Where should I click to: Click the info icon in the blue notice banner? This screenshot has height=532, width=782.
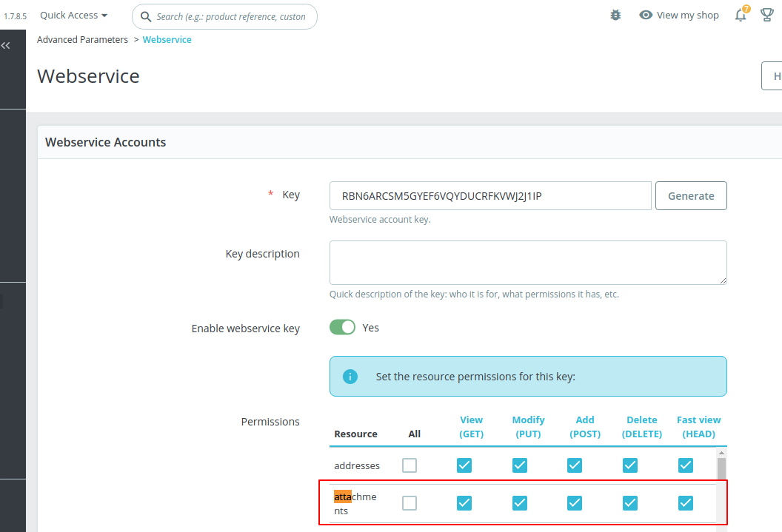pos(350,376)
